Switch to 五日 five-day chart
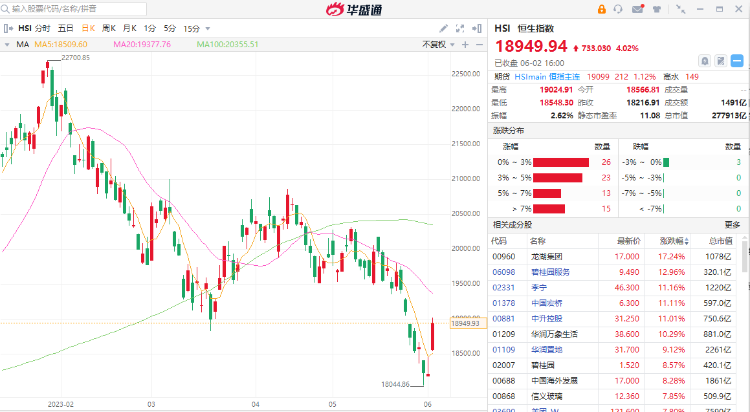Viewport: 750px width, 412px height. (x=66, y=29)
